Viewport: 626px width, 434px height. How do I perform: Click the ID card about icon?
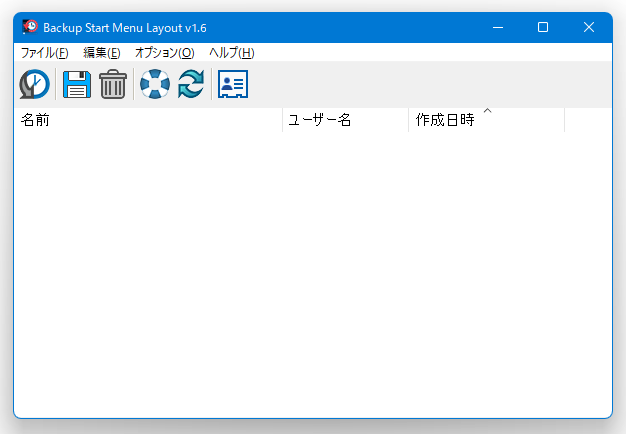coord(233,84)
